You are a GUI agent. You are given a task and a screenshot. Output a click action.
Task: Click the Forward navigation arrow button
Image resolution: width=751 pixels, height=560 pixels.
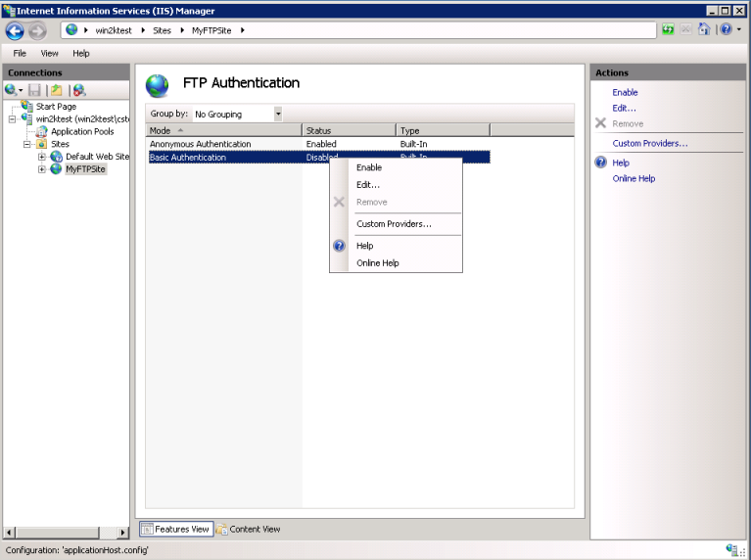[37, 31]
